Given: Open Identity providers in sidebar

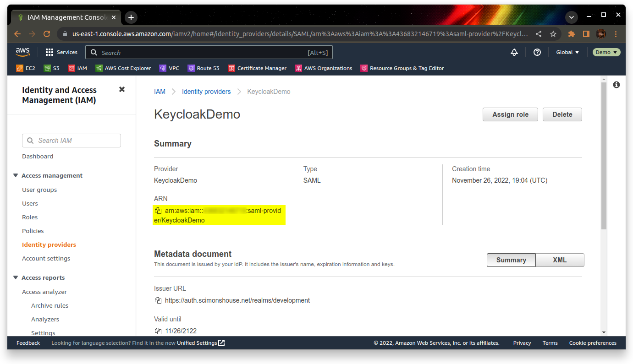Looking at the screenshot, I should point(49,244).
